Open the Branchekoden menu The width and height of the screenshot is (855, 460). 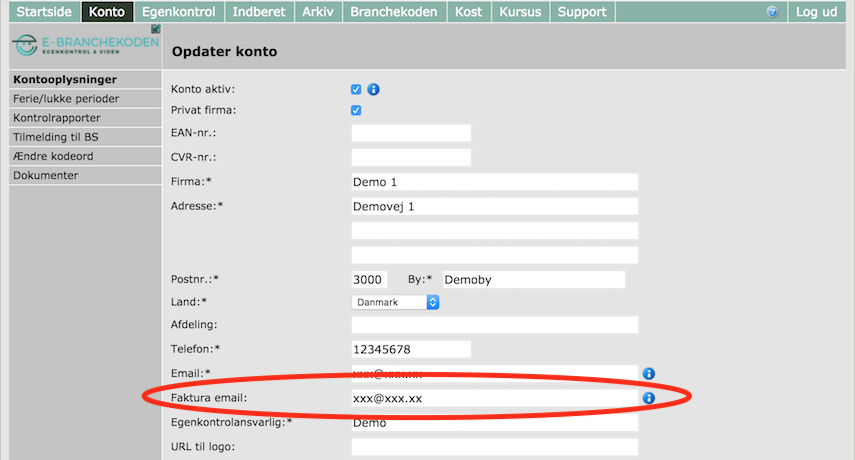394,12
